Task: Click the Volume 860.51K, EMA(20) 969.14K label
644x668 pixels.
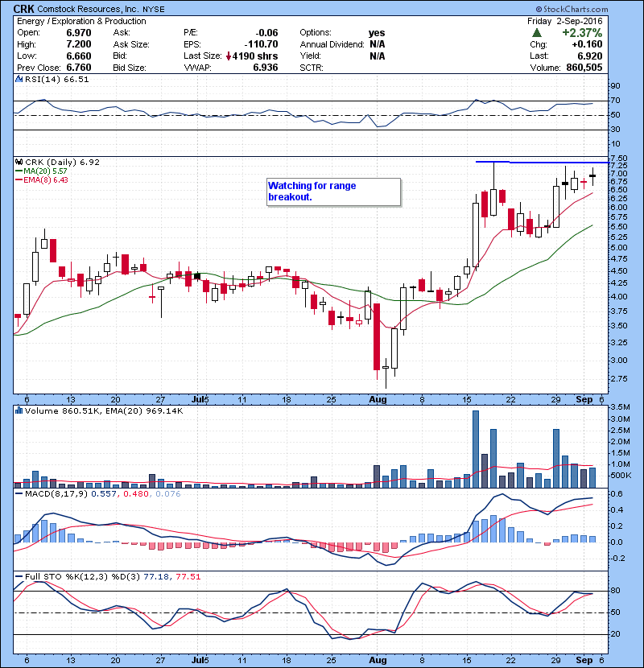Action: click(x=104, y=411)
